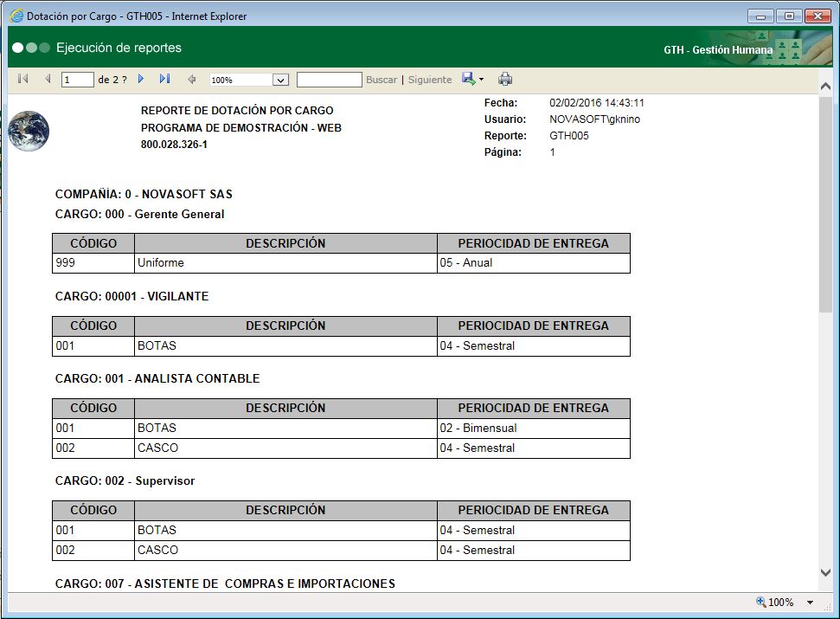Image resolution: width=840 pixels, height=619 pixels.
Task: Minimize the Internet Explorer window
Action: click(760, 16)
